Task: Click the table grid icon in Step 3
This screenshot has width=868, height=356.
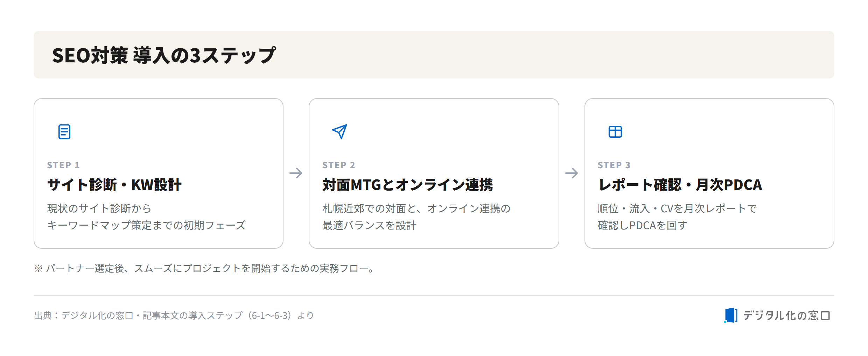Action: (615, 132)
